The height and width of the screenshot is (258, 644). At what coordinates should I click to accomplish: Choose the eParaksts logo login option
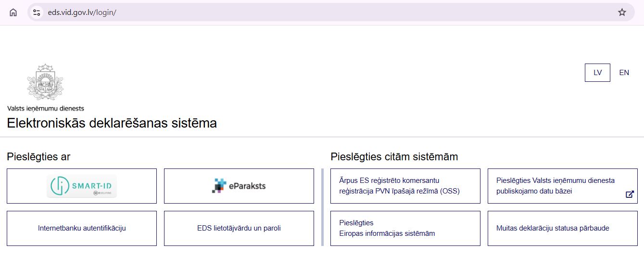click(239, 186)
